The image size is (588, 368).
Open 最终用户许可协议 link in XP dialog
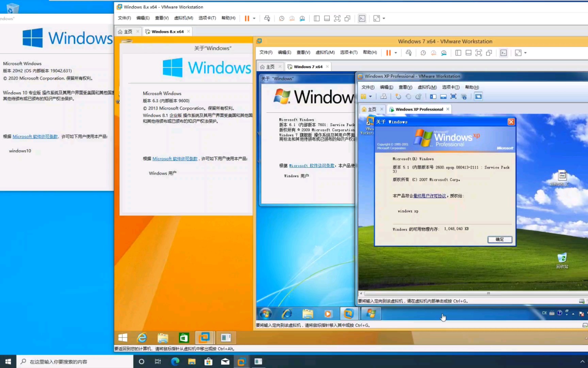pos(429,196)
